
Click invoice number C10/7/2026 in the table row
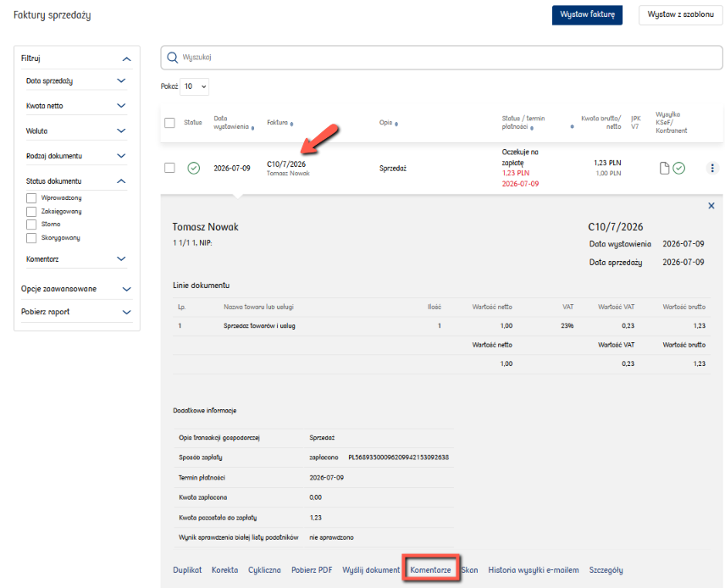coord(286,164)
